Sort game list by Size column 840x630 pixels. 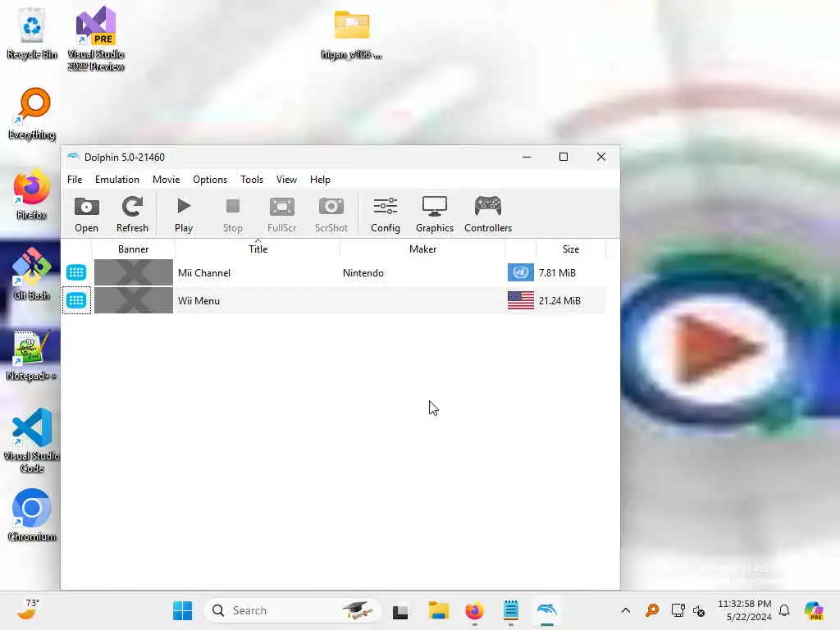click(x=571, y=249)
